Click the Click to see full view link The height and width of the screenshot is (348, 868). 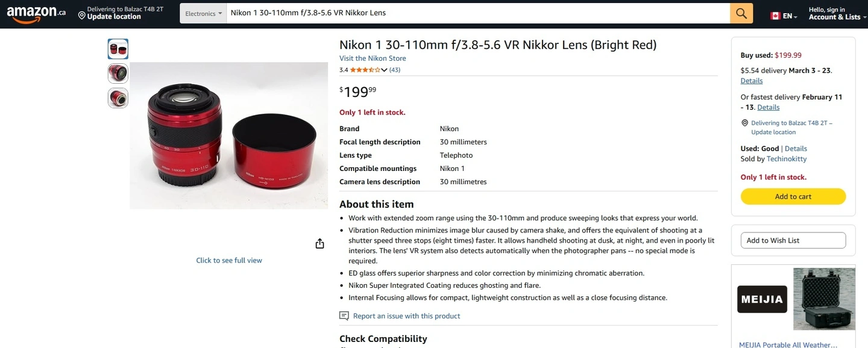tap(229, 260)
